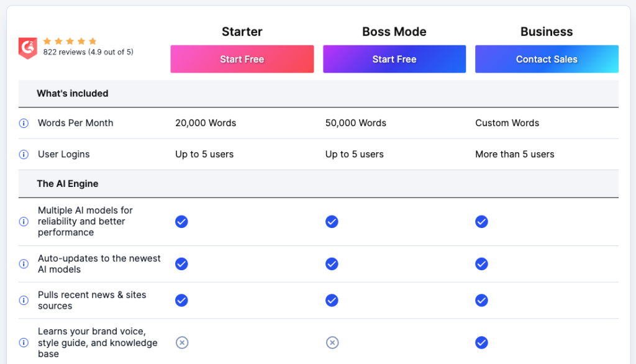Open info icon beside User Logins
636x364 pixels.
click(x=24, y=154)
